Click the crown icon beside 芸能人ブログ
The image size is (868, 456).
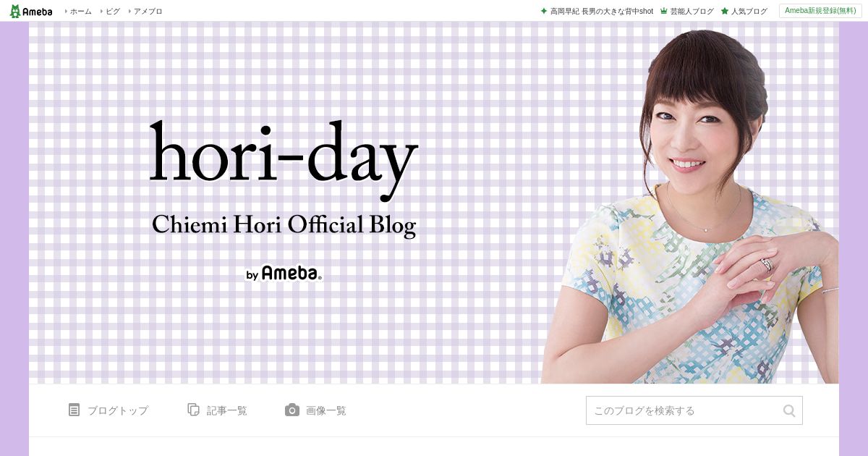[x=663, y=12]
